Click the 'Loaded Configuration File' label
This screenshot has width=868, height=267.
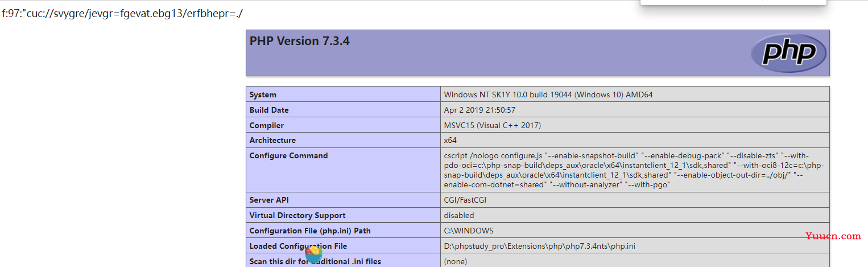(298, 246)
